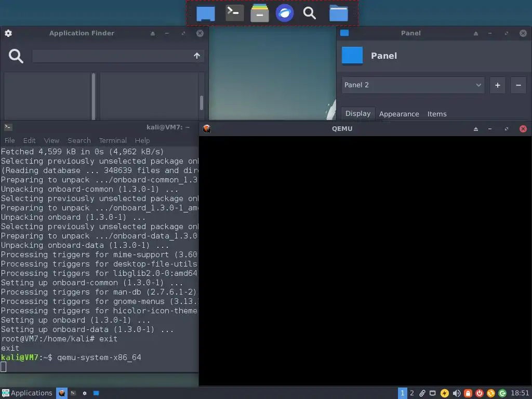Roll up QEMU window with the shade button
532x399 pixels.
(476, 129)
